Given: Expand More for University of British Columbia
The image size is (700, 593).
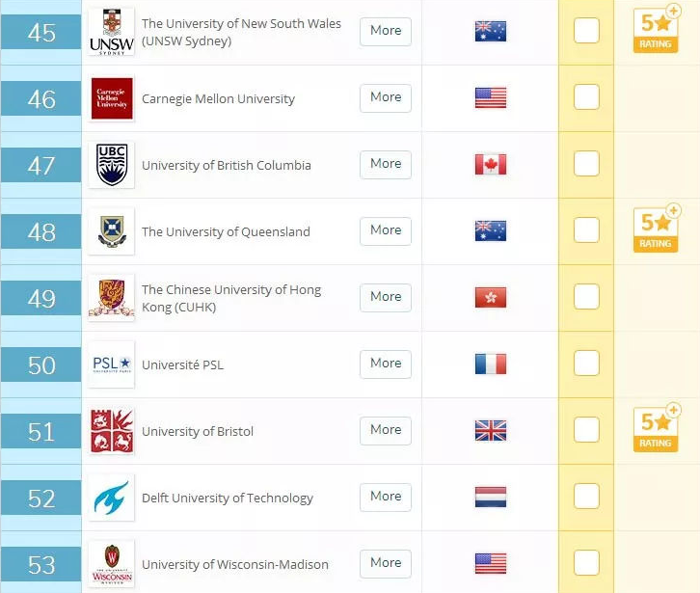Looking at the screenshot, I should 386,164.
